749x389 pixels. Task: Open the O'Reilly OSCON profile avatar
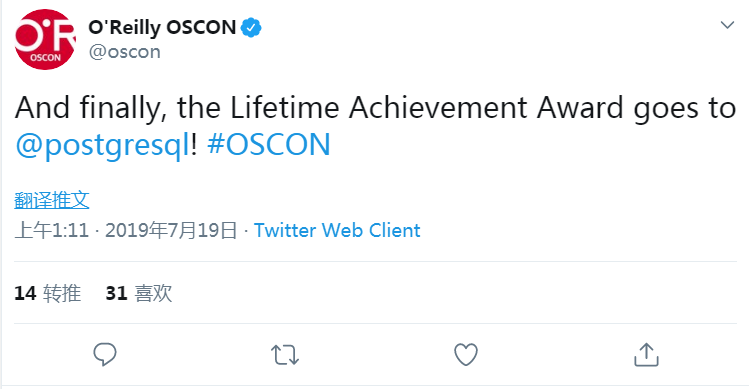click(45, 39)
